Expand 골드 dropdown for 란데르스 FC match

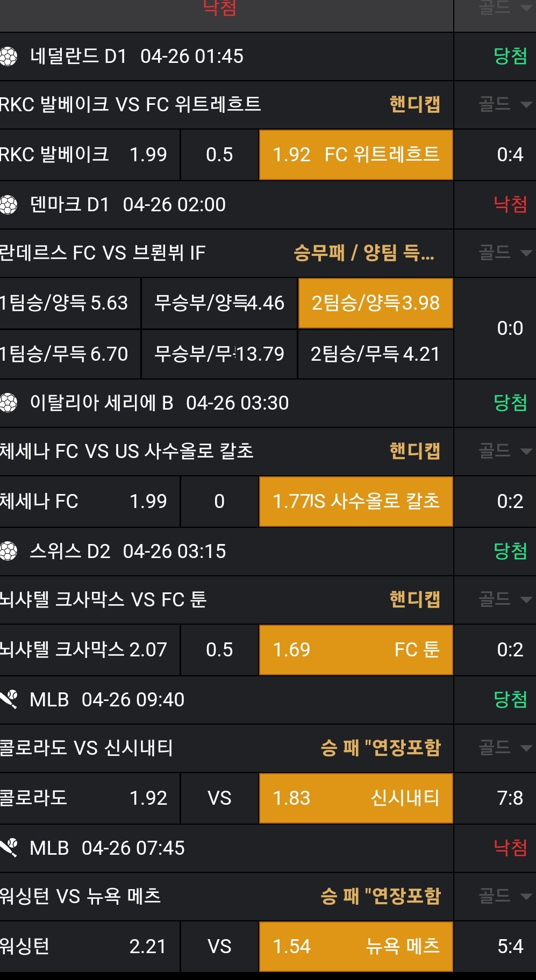(504, 253)
